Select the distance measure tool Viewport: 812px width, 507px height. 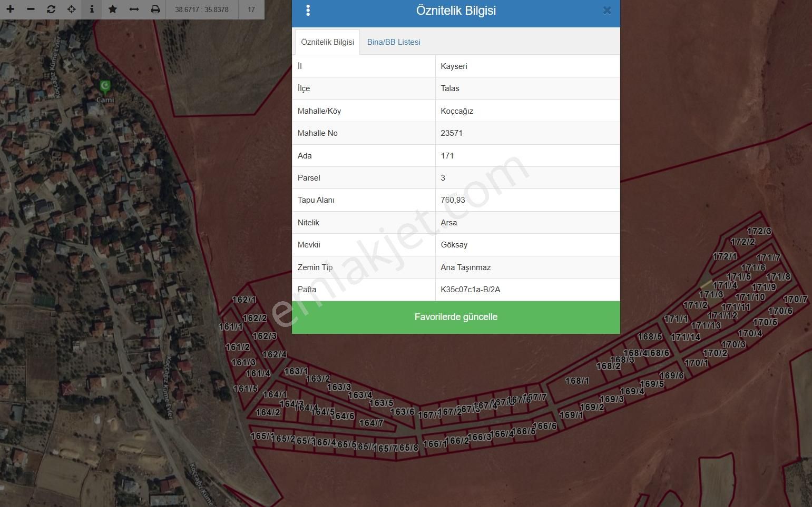(x=134, y=9)
